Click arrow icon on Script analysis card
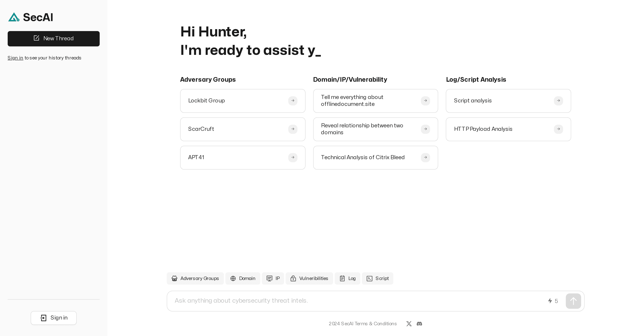This screenshot has width=644, height=336. pos(558,101)
